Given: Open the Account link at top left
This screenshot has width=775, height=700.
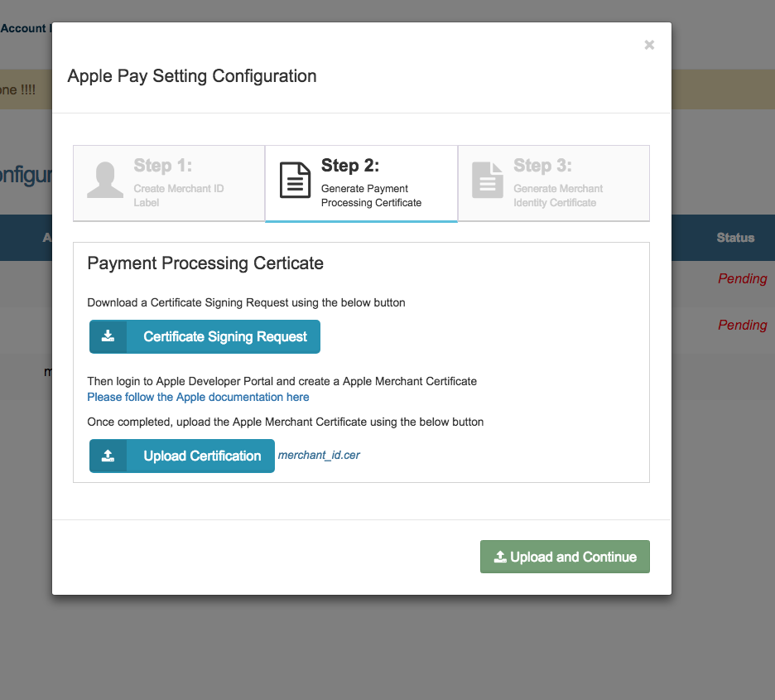Looking at the screenshot, I should (23, 28).
